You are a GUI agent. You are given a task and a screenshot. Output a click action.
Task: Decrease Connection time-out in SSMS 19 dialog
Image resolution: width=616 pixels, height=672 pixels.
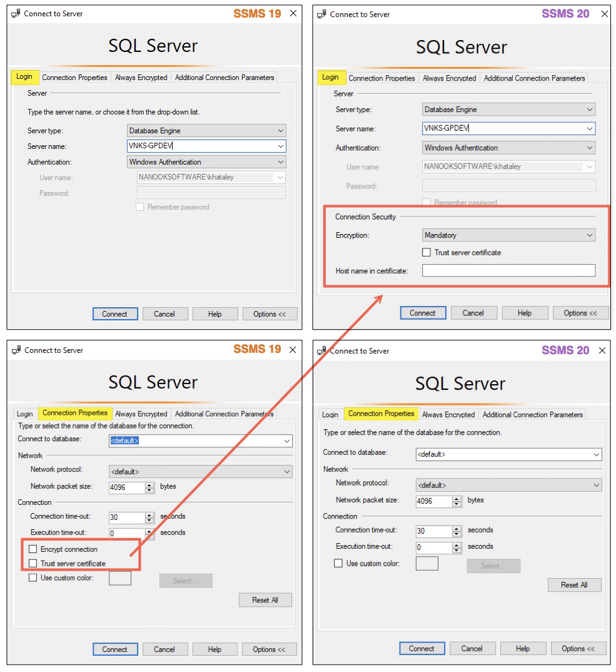149,521
